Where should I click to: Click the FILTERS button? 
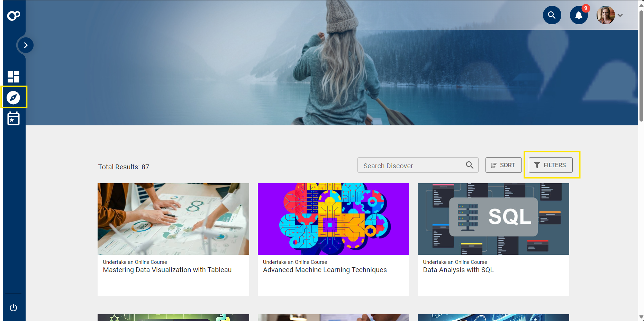point(551,165)
